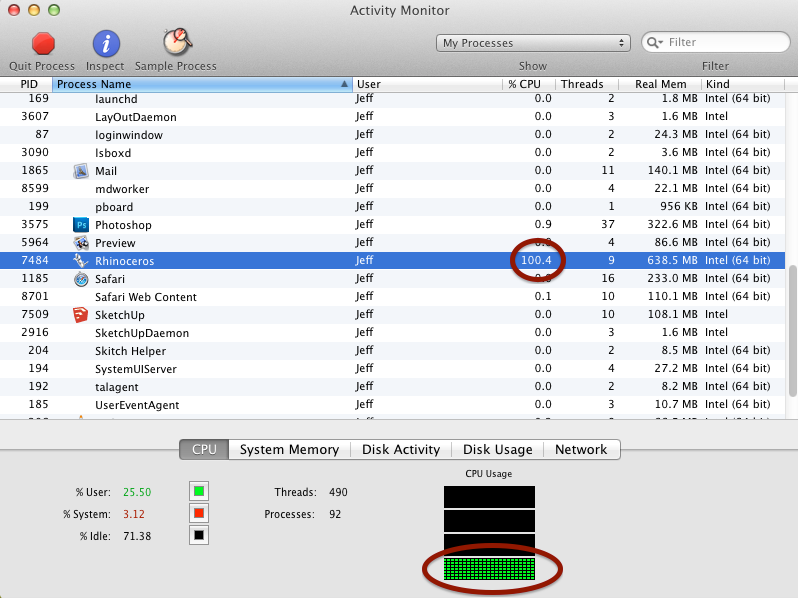The height and width of the screenshot is (598, 798).
Task: Sort by the Kind column header
Action: tap(743, 84)
